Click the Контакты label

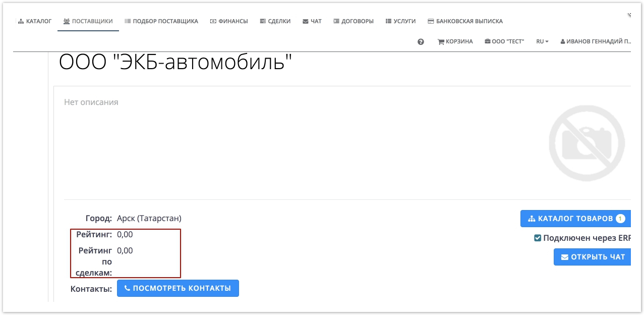pyautogui.click(x=91, y=289)
